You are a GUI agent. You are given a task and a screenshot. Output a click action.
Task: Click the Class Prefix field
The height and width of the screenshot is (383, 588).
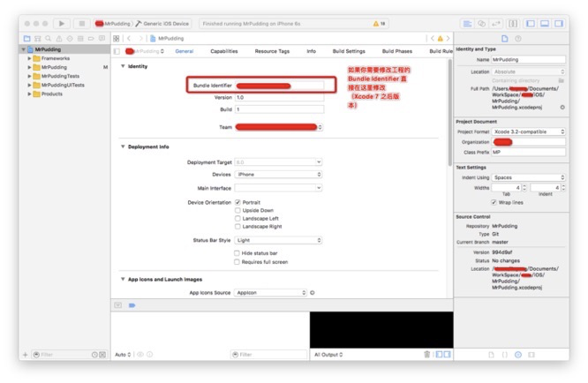528,152
